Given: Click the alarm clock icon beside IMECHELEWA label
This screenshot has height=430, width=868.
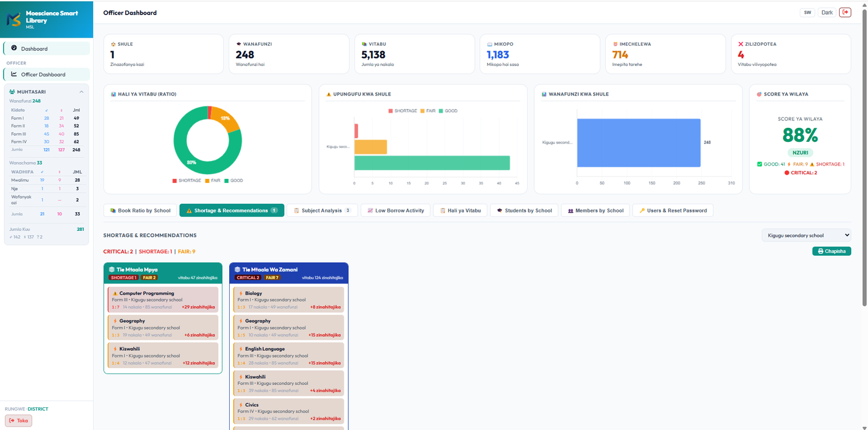Looking at the screenshot, I should [615, 44].
